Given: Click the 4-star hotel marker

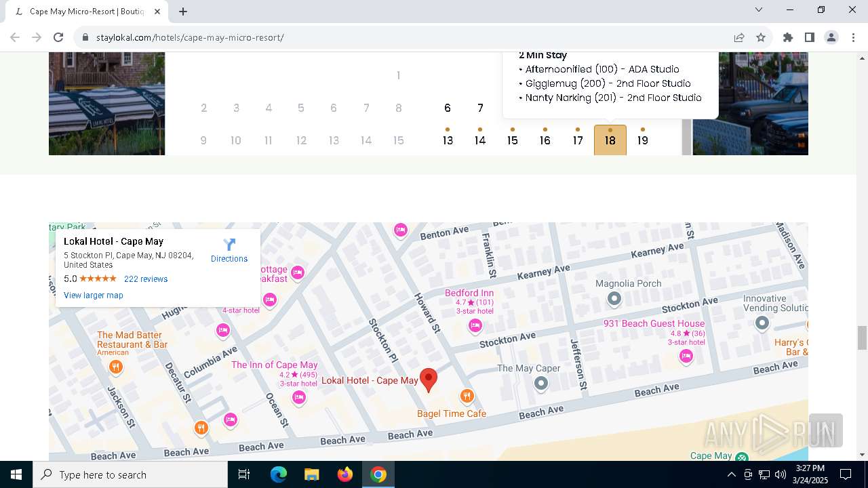Looking at the screenshot, I should pos(270,300).
